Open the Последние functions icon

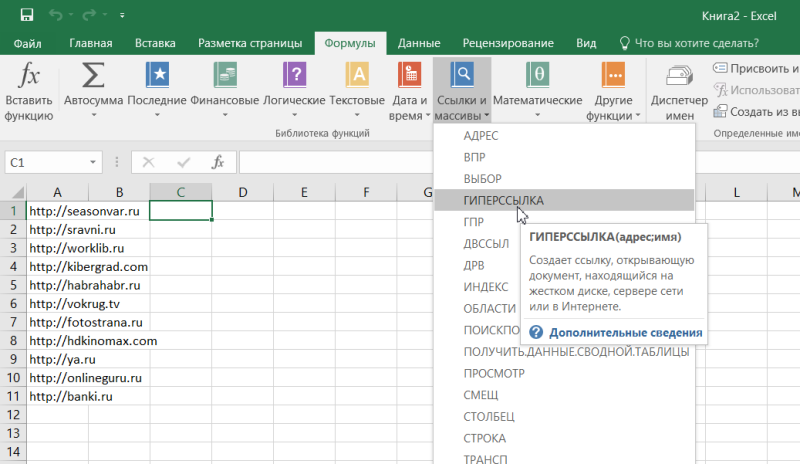157,75
